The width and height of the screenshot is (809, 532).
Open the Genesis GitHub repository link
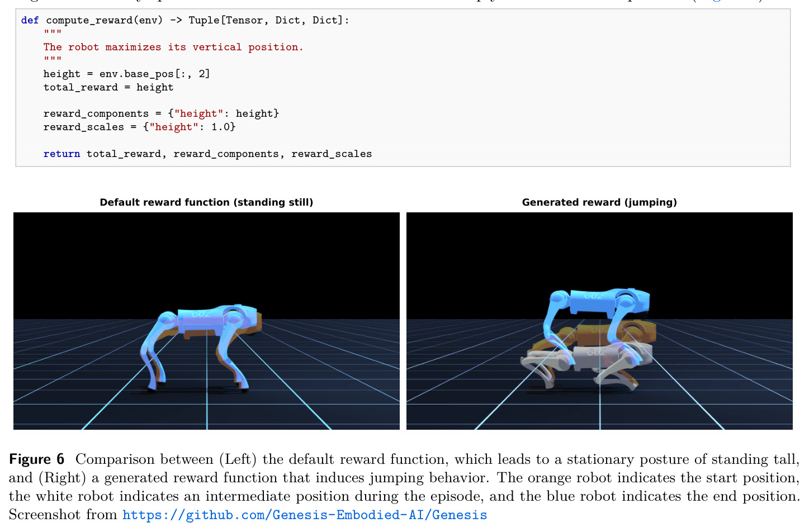[x=305, y=515]
